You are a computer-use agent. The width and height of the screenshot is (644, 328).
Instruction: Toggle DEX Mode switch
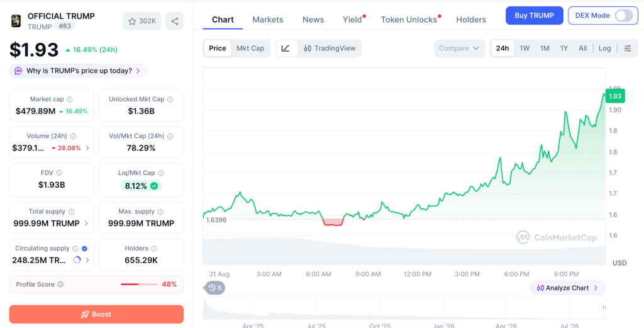pos(623,16)
